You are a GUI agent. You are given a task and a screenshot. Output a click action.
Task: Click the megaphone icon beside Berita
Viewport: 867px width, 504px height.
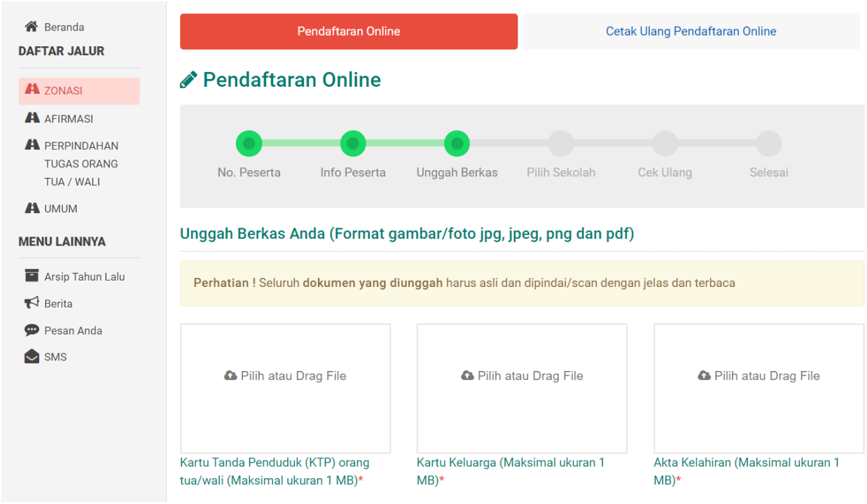pos(32,303)
